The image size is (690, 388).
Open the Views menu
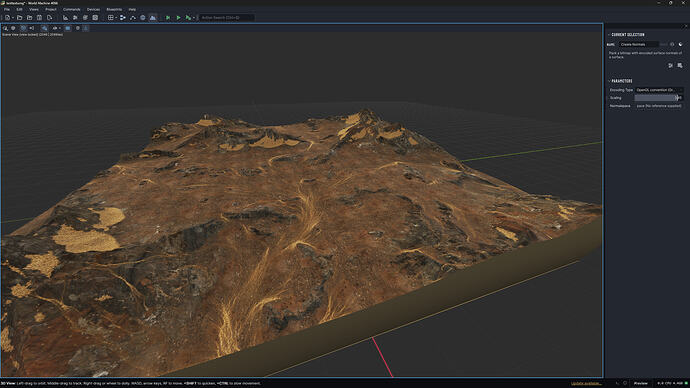tap(34, 9)
